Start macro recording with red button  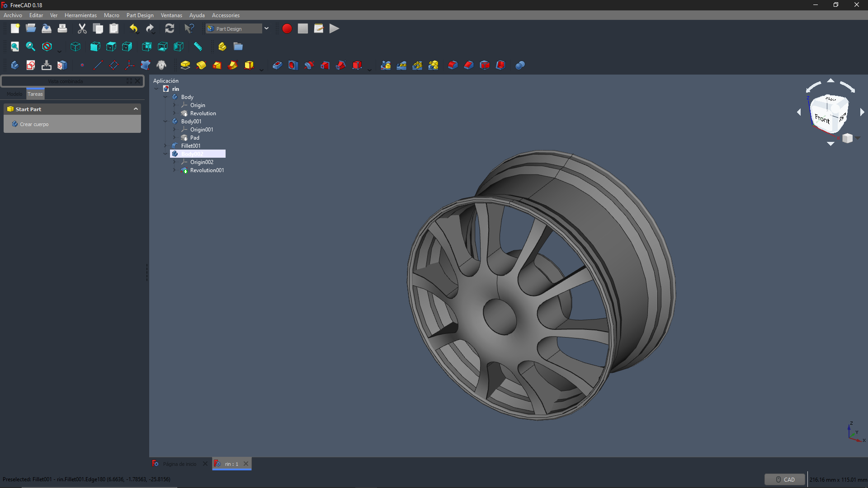point(287,28)
